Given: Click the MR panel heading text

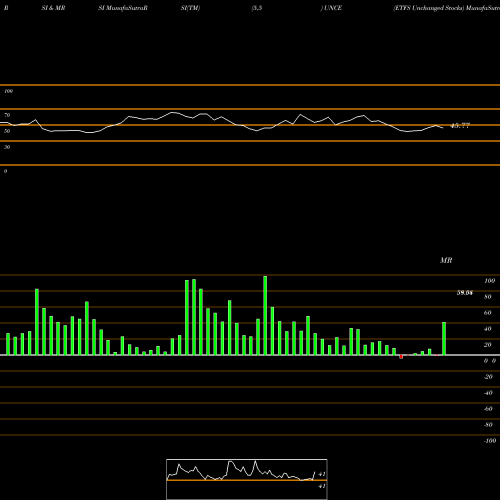Looking at the screenshot, I should [x=446, y=260].
